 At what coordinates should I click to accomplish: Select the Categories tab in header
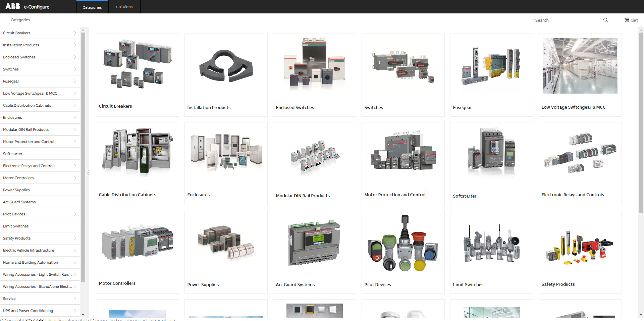tap(92, 7)
